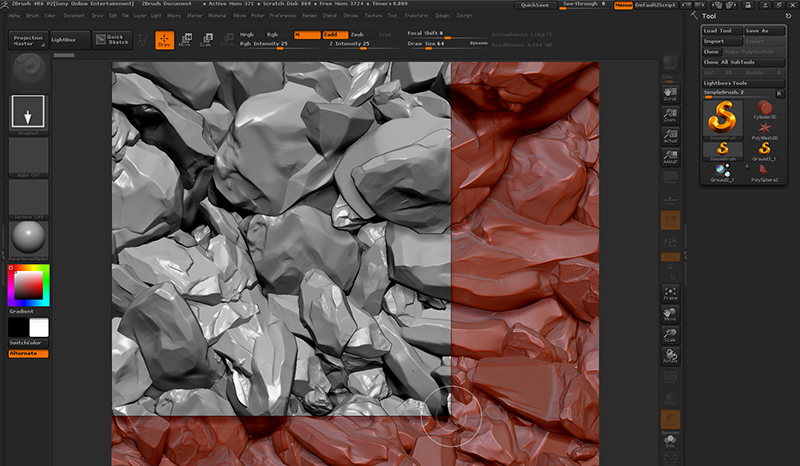Select the Cylinder3D tool
Image resolution: width=800 pixels, height=466 pixels.
point(764,110)
